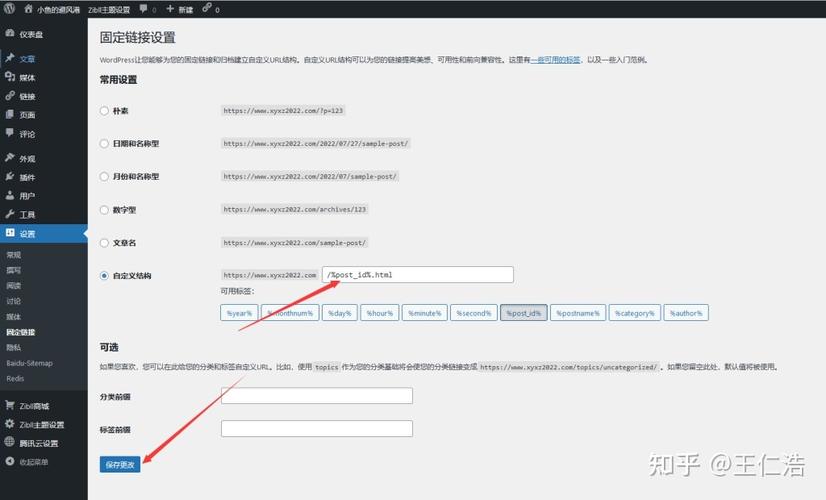Image resolution: width=826 pixels, height=500 pixels.
Task: Click the topics/uncategorized example URL text
Action: coord(568,367)
